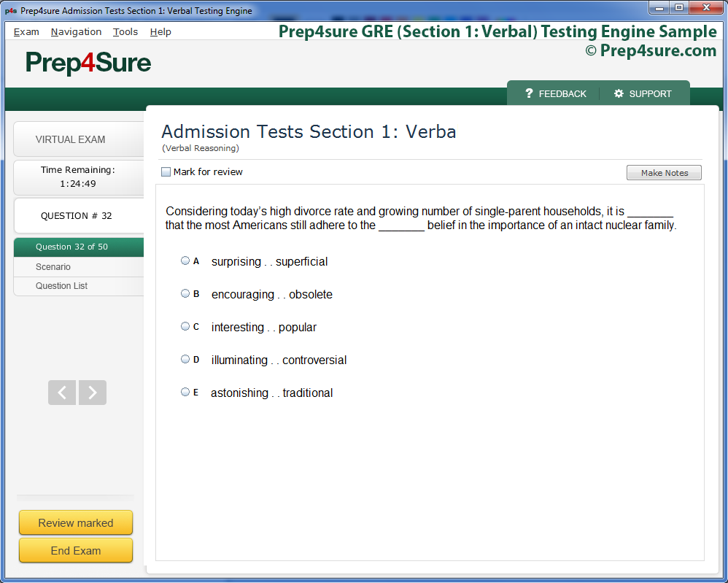Open the Feedback panel via question mark icon

pos(529,93)
